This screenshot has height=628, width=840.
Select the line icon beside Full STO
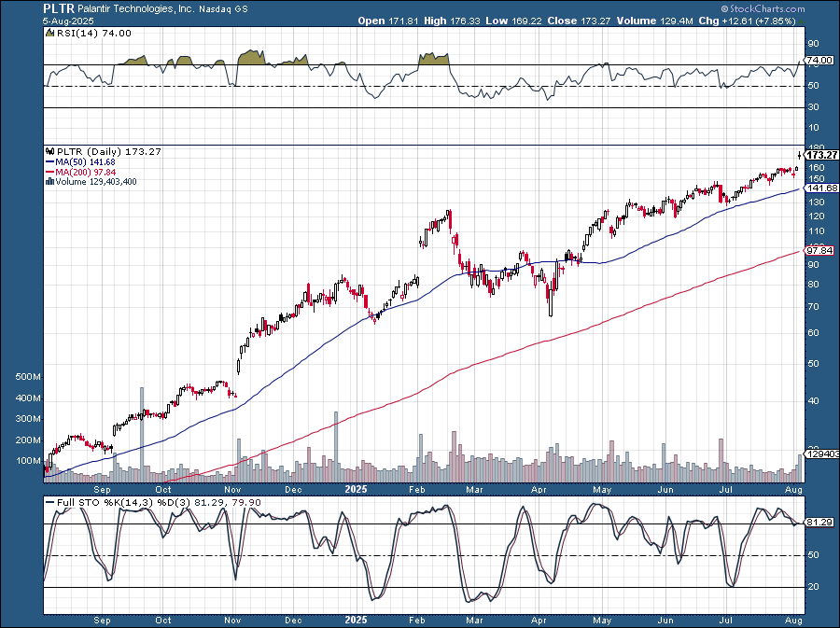coord(50,500)
